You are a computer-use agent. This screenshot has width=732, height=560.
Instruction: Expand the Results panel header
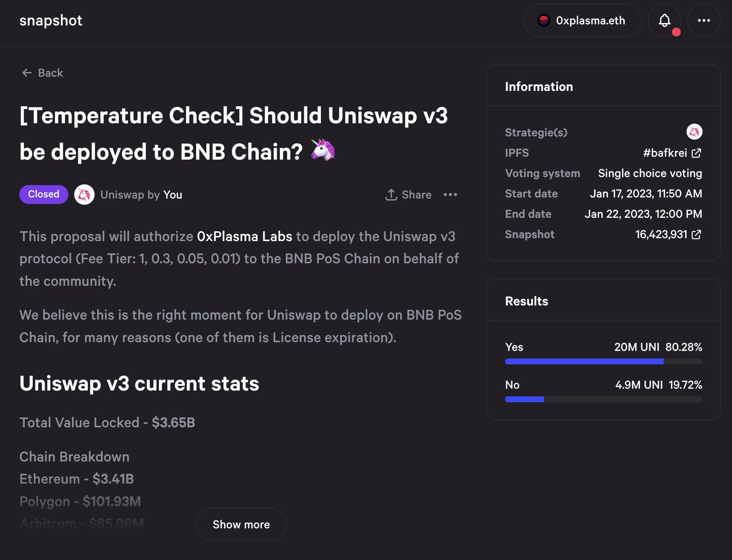tap(526, 301)
